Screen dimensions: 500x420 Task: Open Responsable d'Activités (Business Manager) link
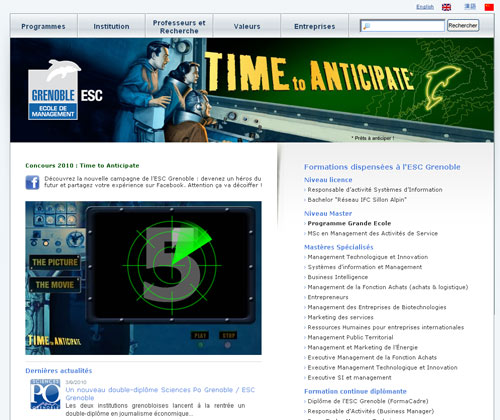(371, 411)
